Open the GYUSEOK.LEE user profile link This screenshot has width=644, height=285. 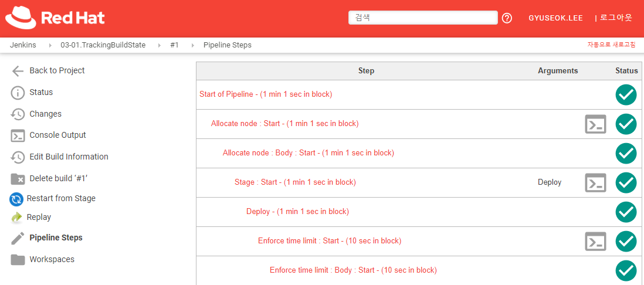click(x=555, y=18)
